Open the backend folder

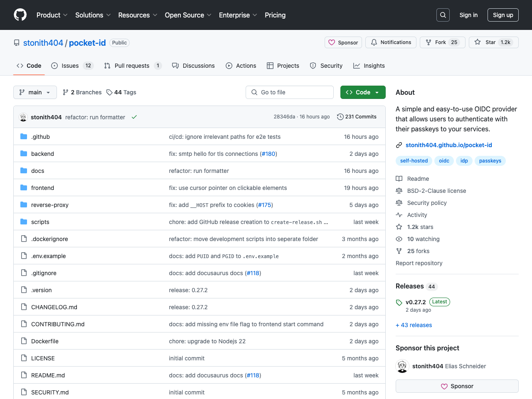[x=42, y=154]
